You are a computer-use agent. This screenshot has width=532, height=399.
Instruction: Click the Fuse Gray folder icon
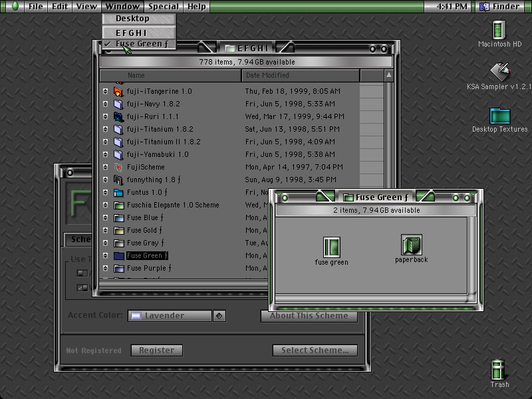click(x=118, y=243)
